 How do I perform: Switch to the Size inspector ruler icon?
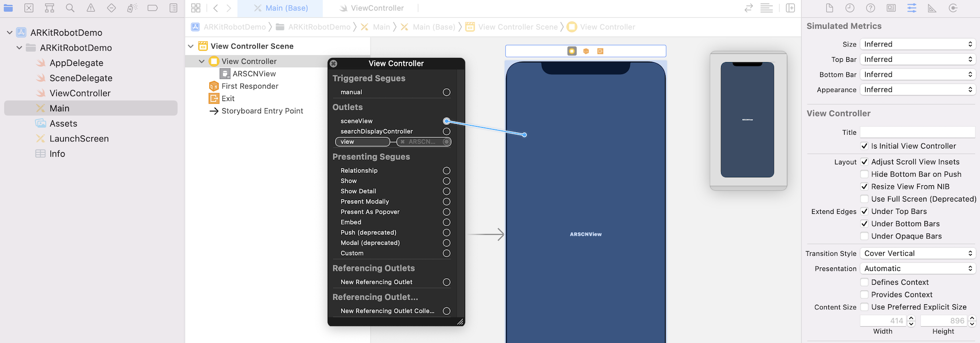click(932, 8)
